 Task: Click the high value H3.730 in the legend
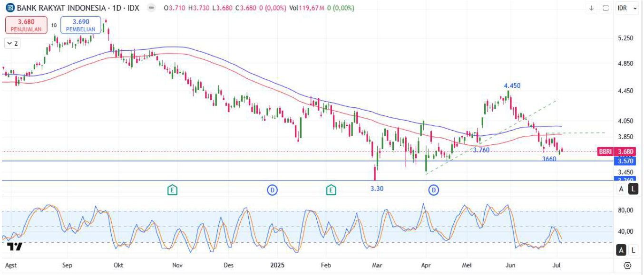tap(198, 8)
